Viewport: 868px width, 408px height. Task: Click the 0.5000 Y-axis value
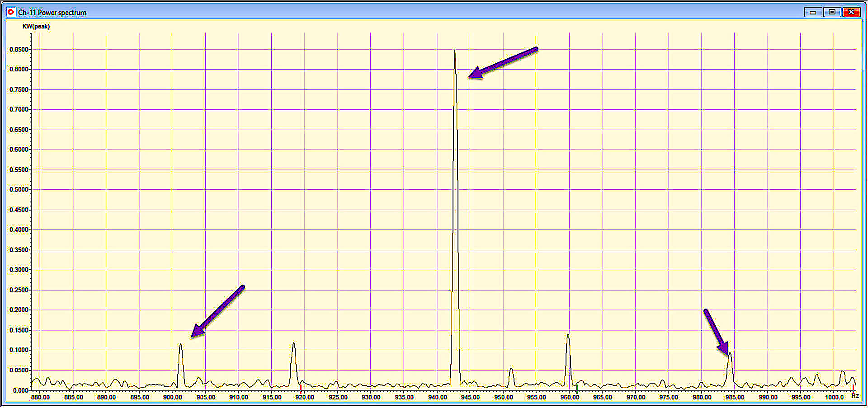[x=19, y=190]
